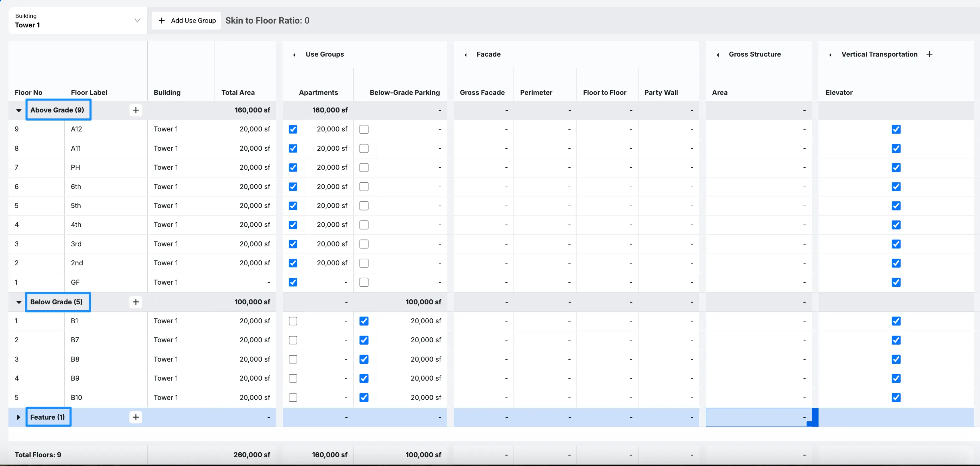Check Apartments checkbox for floor B1
980x466 pixels.
pyautogui.click(x=293, y=321)
